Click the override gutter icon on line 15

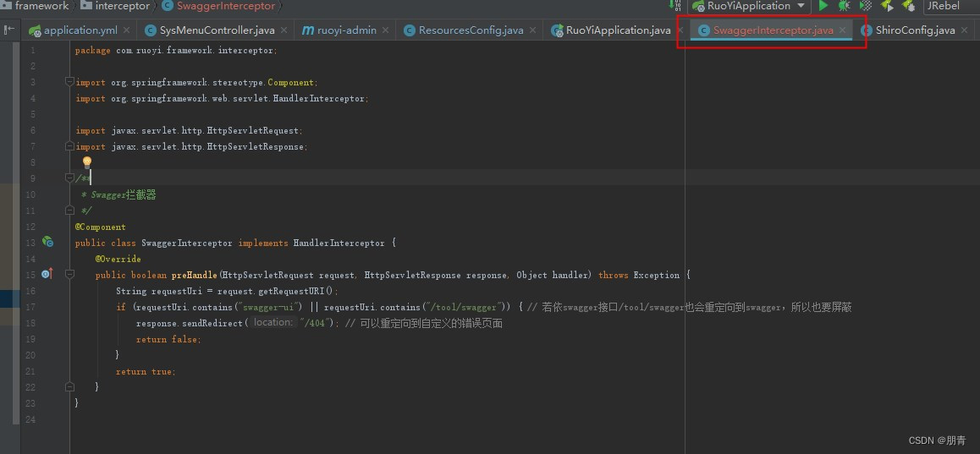click(x=47, y=274)
